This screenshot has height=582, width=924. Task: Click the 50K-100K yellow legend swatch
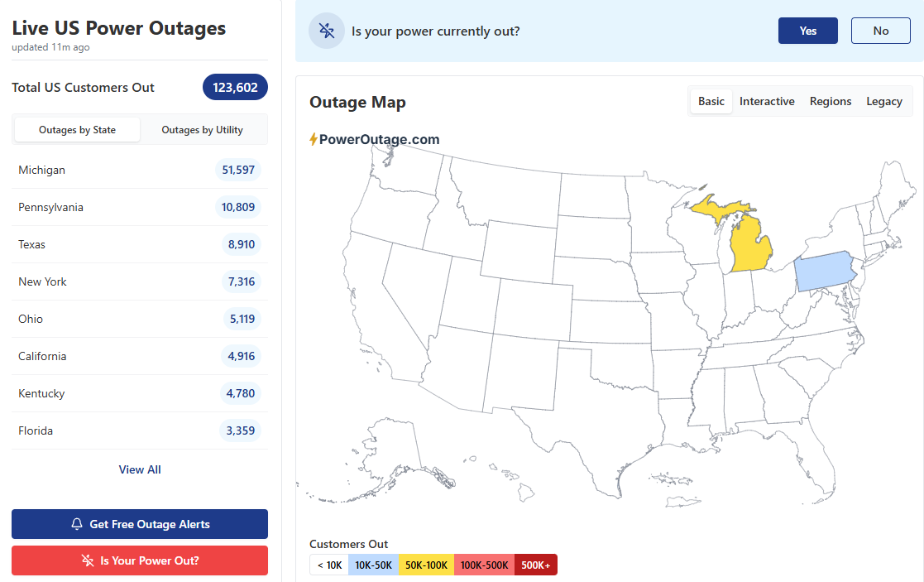tap(426, 565)
